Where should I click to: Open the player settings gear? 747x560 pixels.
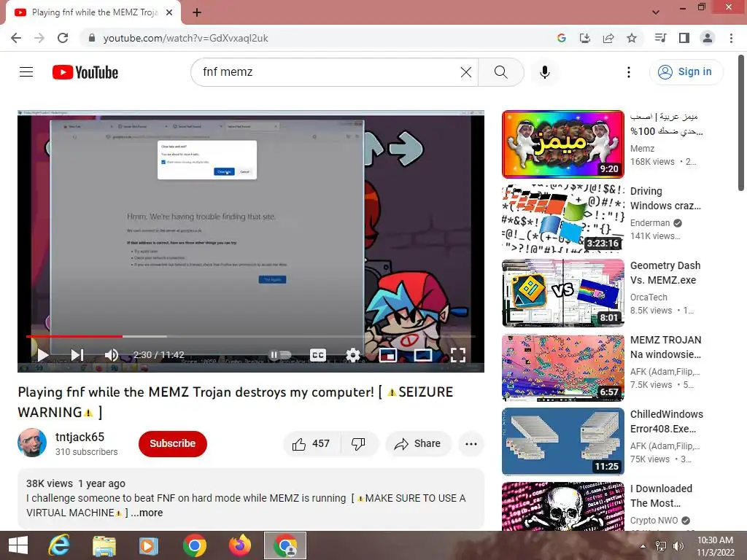point(352,355)
